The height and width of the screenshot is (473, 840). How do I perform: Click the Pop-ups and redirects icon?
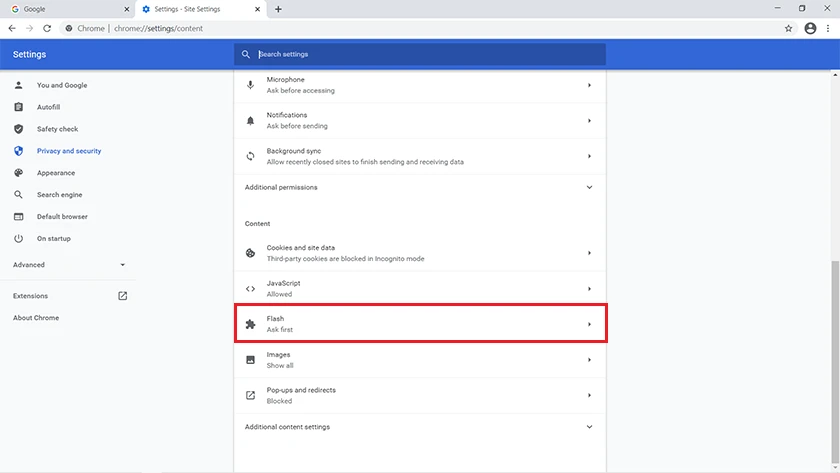point(250,395)
